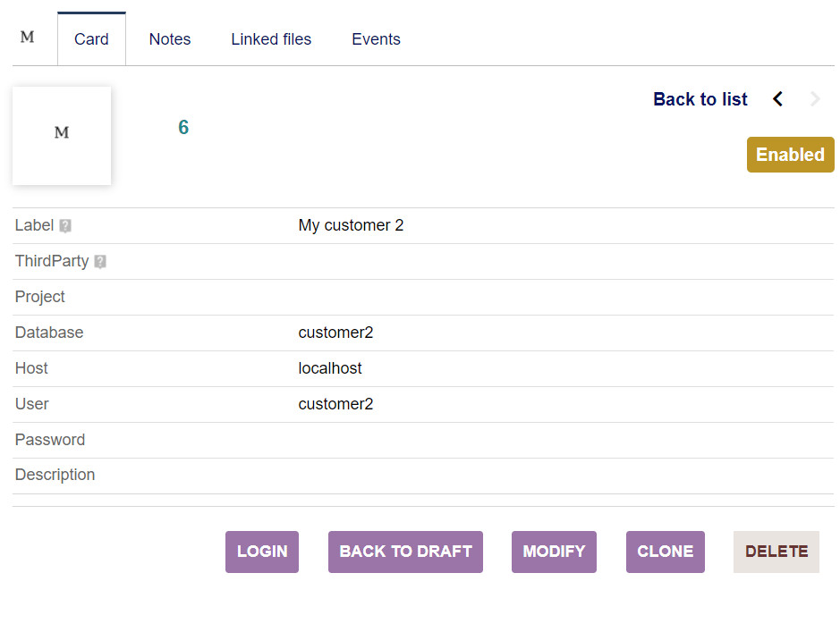Click the Enabled status badge
This screenshot has width=840, height=632.
coord(790,155)
